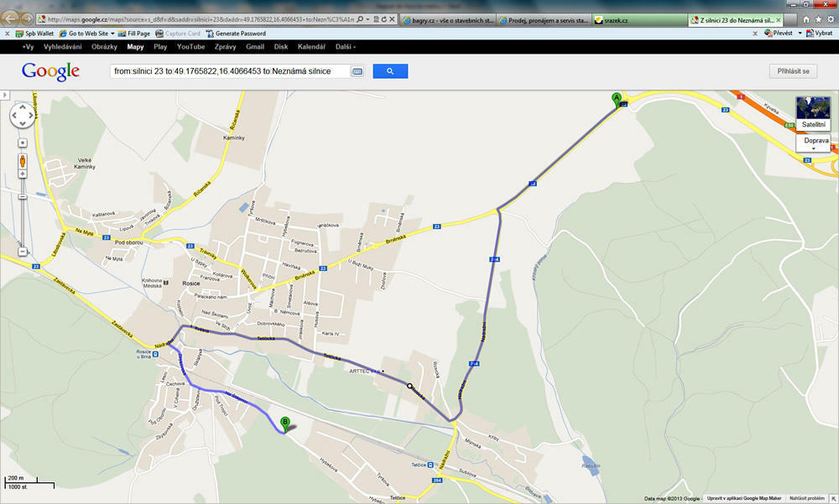
Task: Go forward with the browser Forward arrow
Action: point(26,19)
